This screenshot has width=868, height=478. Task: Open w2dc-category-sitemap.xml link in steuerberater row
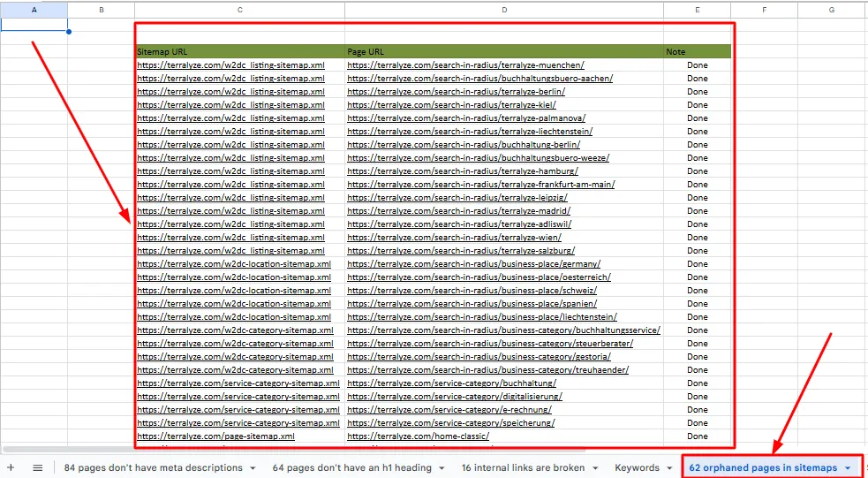tap(235, 344)
